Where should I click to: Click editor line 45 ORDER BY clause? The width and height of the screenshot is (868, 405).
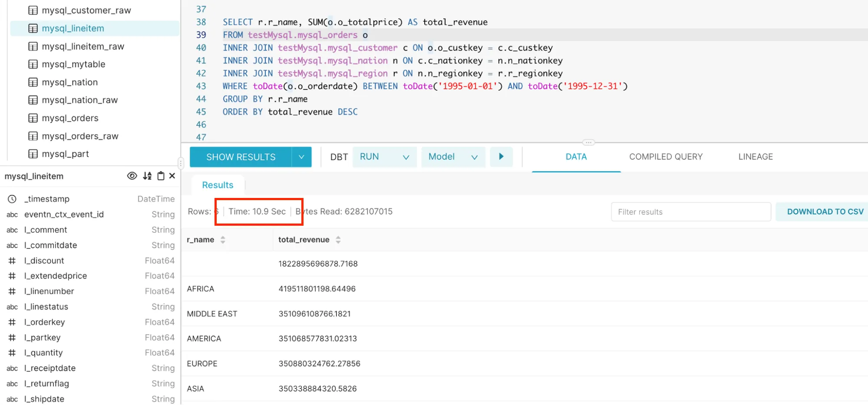290,112
